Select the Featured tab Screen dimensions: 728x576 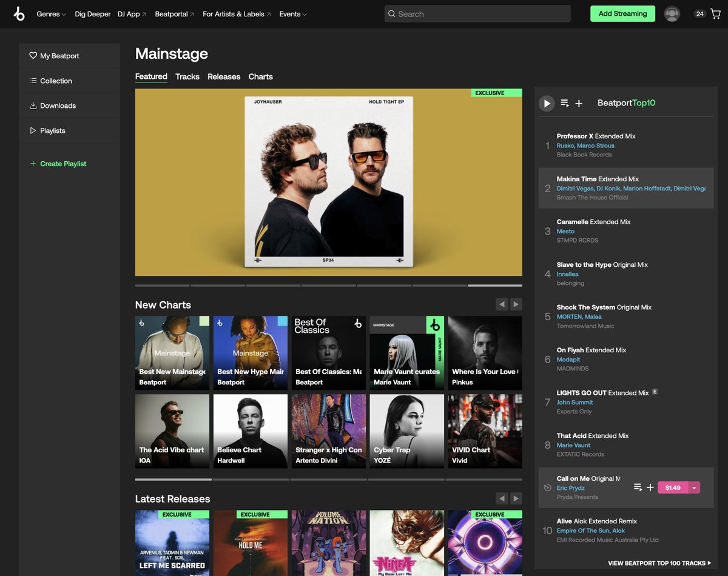click(151, 76)
